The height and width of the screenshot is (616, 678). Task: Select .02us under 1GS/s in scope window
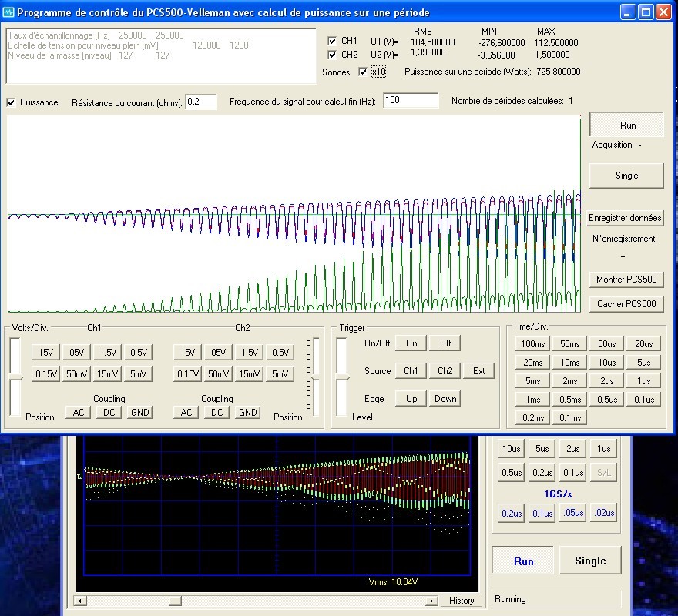click(x=604, y=513)
